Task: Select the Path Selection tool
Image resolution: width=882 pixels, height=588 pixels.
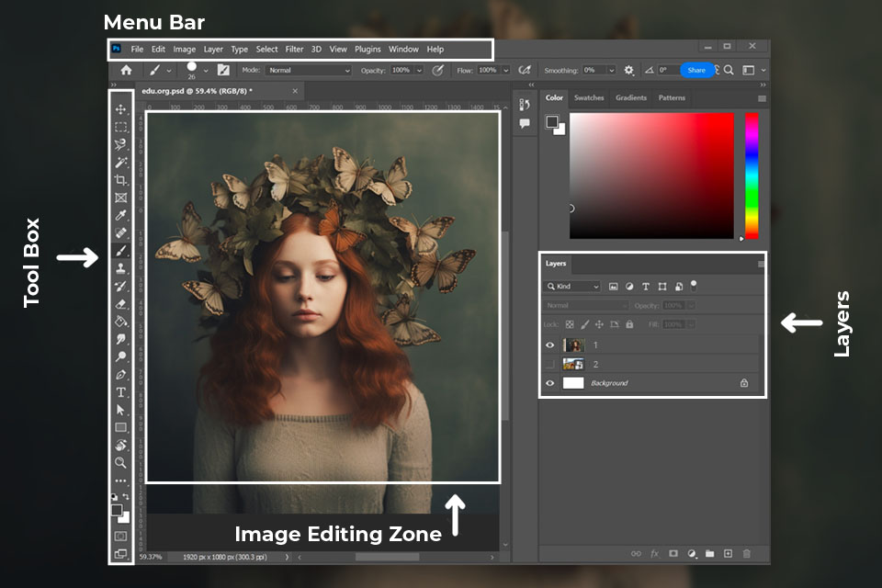Action: pyautogui.click(x=120, y=410)
